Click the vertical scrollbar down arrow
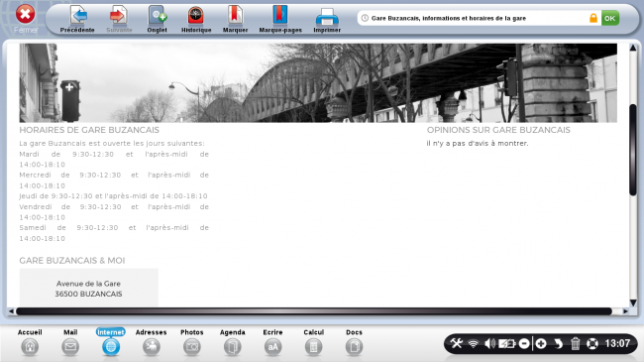This screenshot has width=644, height=362. click(633, 302)
